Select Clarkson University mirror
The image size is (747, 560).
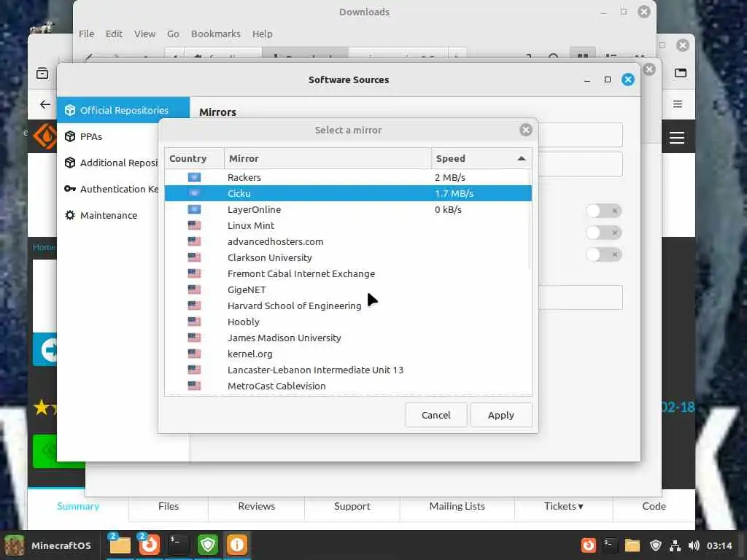coord(348,257)
